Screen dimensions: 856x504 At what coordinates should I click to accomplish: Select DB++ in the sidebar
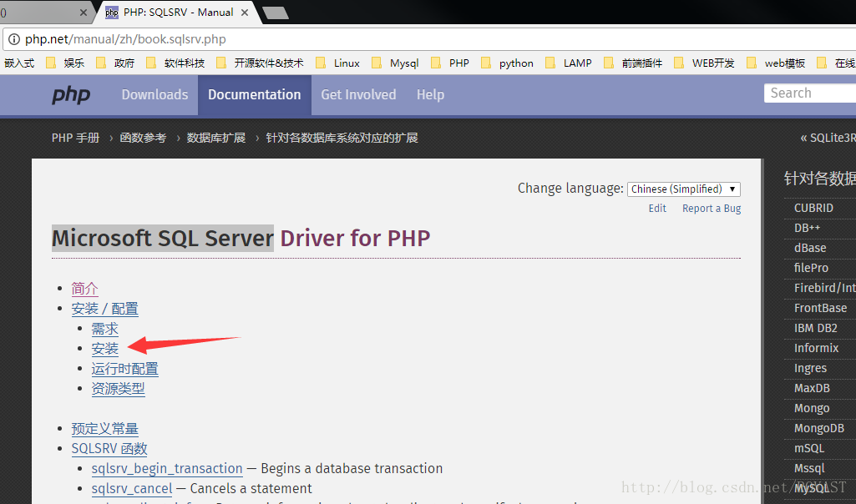point(807,228)
